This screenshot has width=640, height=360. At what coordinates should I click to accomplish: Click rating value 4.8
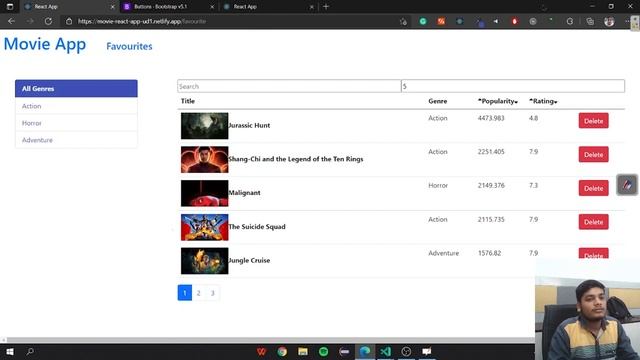533,118
